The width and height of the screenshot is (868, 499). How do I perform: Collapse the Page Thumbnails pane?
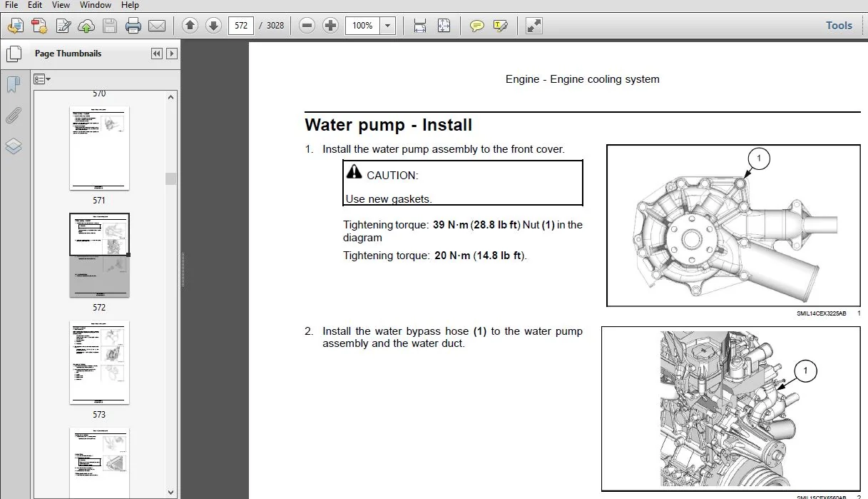(157, 54)
